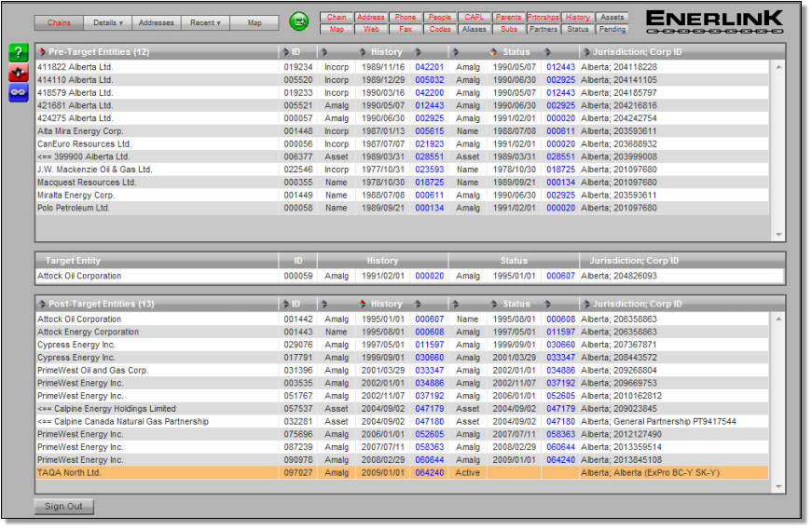This screenshot has width=812, height=530.
Task: Select PrimeWest Oil and Gas Corp. entity
Action: pyautogui.click(x=92, y=371)
